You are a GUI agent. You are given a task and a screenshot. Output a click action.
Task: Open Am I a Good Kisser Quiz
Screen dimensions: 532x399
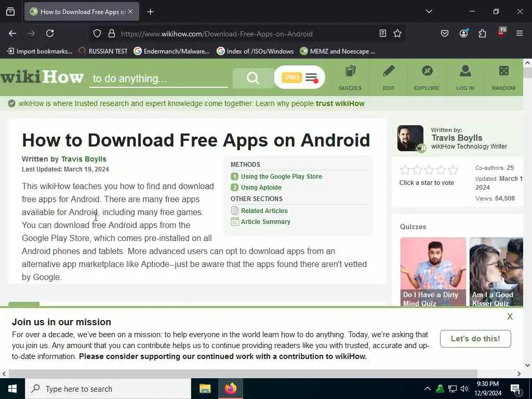click(496, 271)
